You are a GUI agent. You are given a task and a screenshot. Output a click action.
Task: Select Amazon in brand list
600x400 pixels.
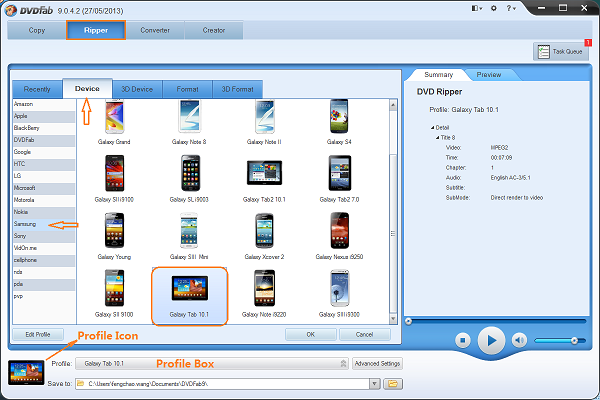(44, 104)
